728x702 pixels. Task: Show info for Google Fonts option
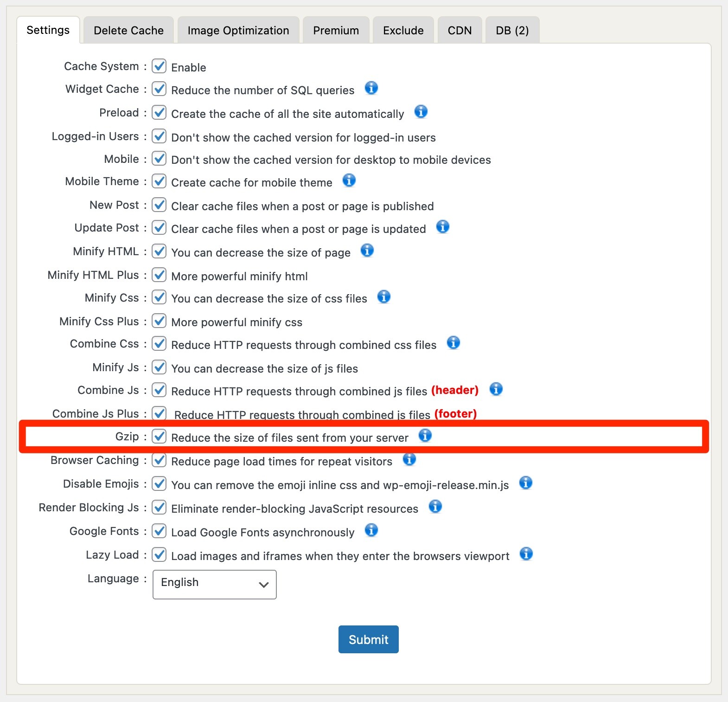[x=371, y=530]
